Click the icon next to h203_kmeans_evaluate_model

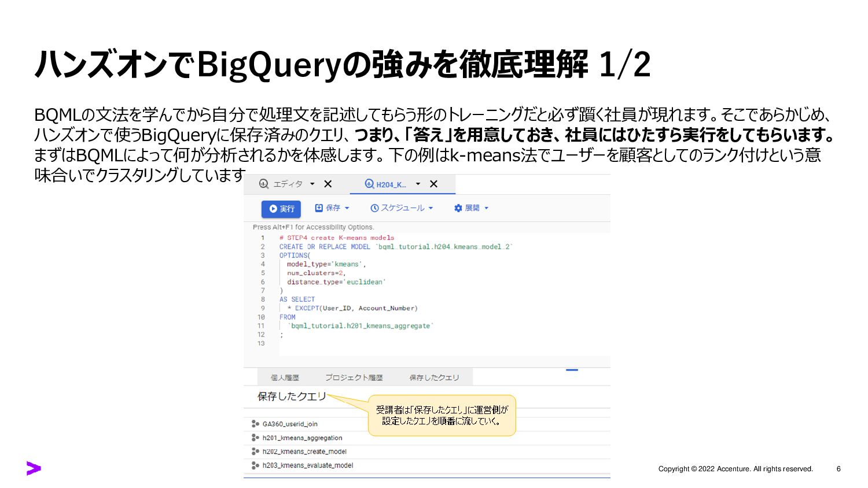click(255, 465)
